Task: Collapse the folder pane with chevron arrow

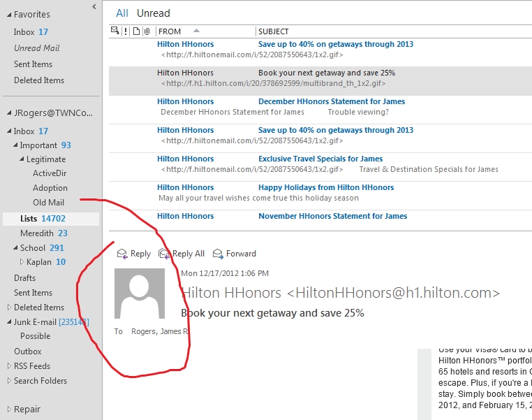Action: click(x=94, y=6)
